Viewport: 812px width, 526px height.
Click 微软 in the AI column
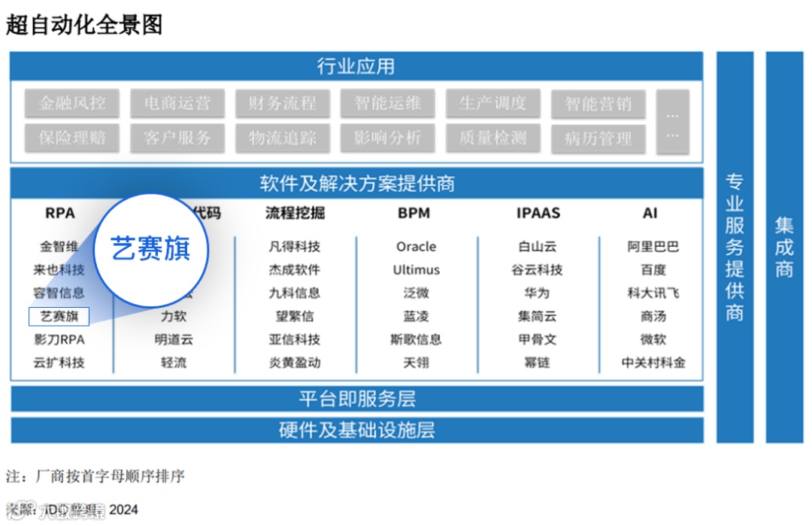click(653, 339)
